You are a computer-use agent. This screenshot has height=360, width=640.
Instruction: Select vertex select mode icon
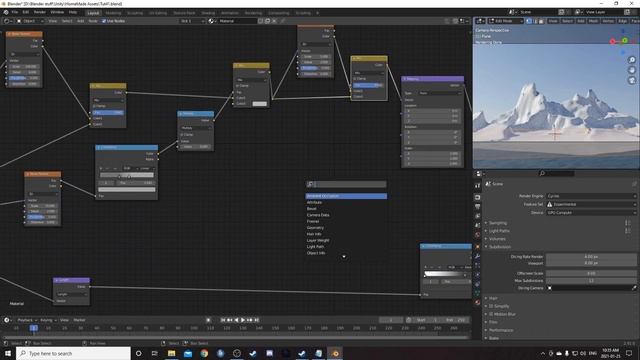pos(529,21)
